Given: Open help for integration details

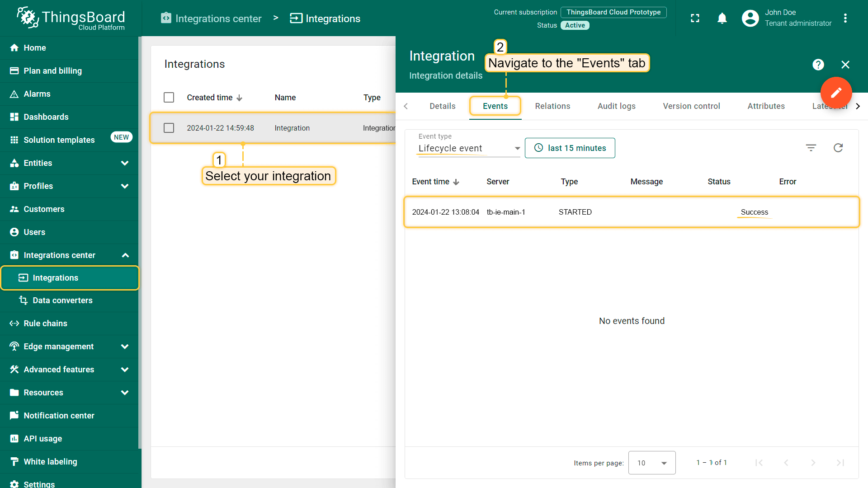Looking at the screenshot, I should [x=818, y=64].
